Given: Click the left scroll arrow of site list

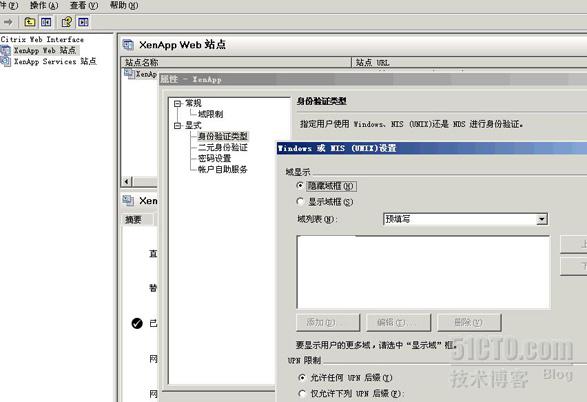Looking at the screenshot, I should coord(127,182).
